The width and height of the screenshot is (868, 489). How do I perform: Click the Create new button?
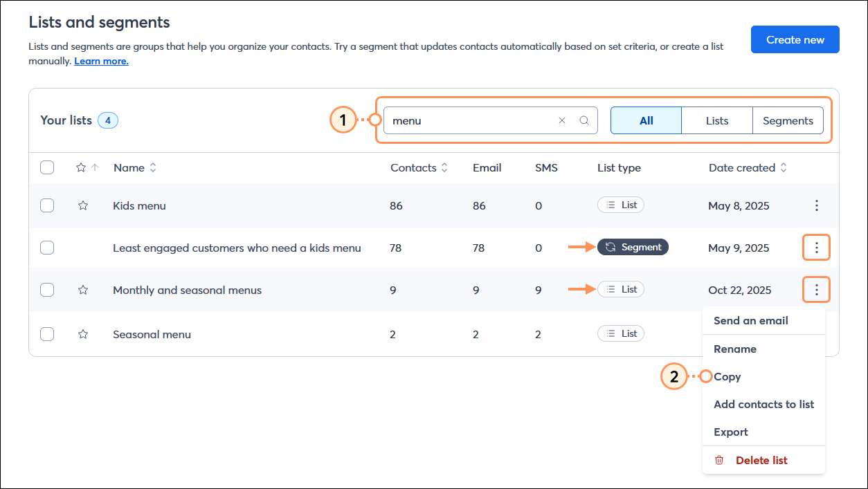click(795, 39)
